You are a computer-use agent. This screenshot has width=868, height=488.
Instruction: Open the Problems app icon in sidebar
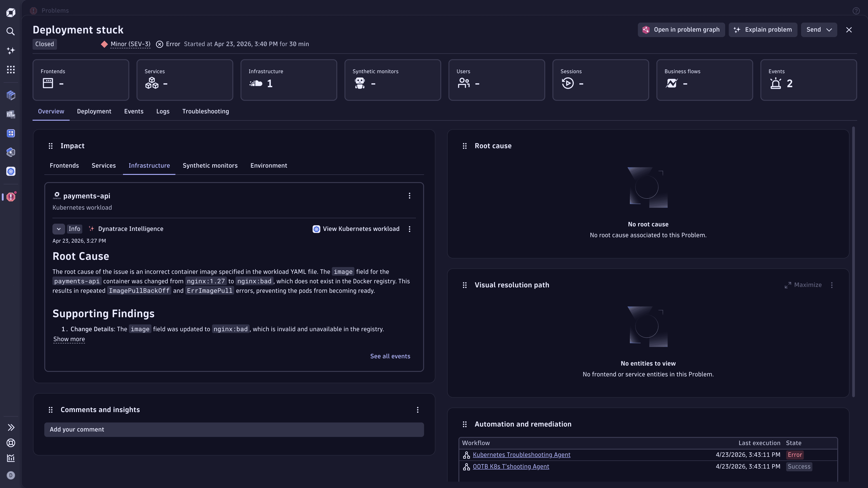pyautogui.click(x=11, y=197)
